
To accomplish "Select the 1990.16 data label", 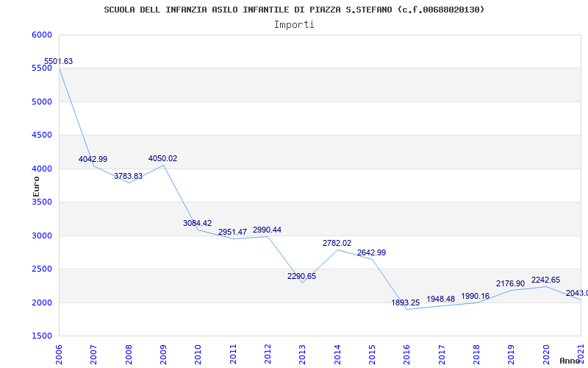I will click(x=475, y=297).
